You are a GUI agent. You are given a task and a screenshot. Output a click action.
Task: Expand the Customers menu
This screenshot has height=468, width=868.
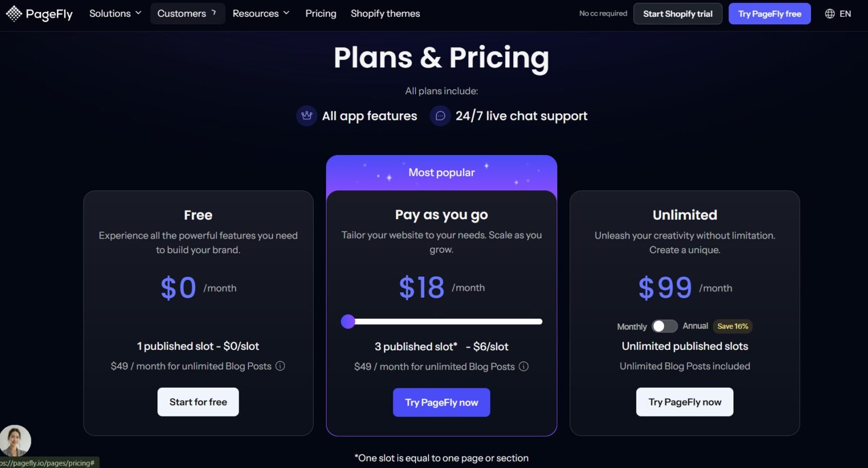pyautogui.click(x=182, y=13)
